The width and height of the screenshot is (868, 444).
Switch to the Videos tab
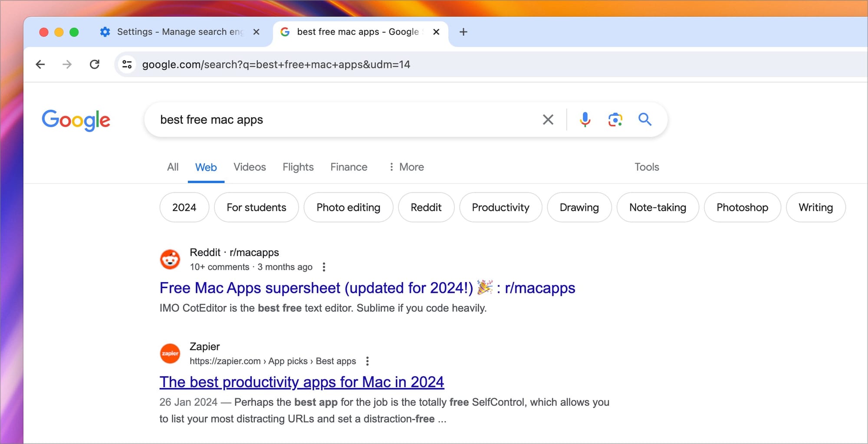[x=250, y=167]
